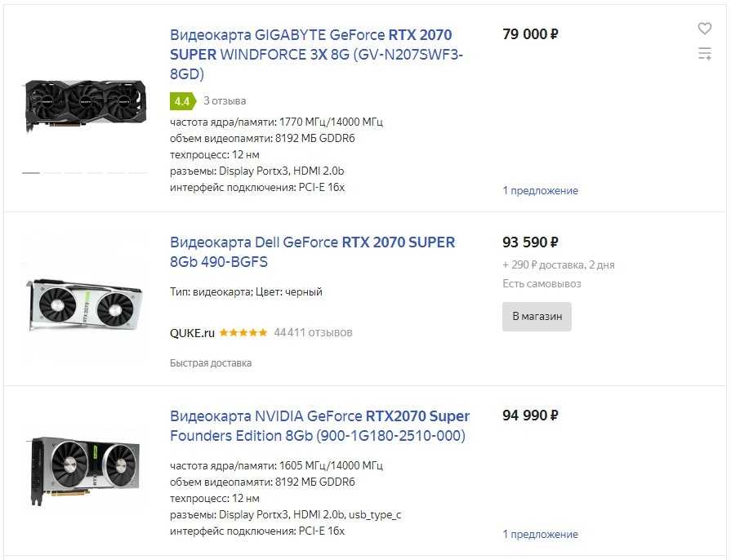731x560 pixels.
Task: Open the Dell GeForce RTX 2070 SUPER listing
Action: (312, 251)
